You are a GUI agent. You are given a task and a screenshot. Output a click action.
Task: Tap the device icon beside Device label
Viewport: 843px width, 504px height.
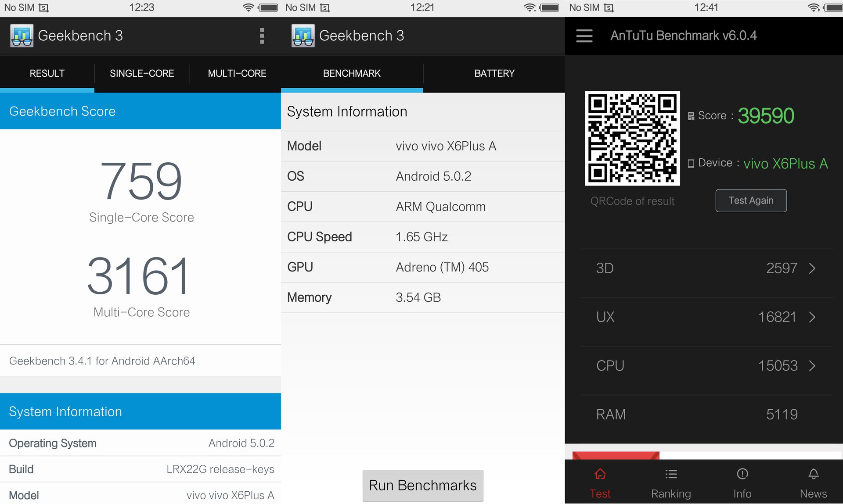coord(691,164)
